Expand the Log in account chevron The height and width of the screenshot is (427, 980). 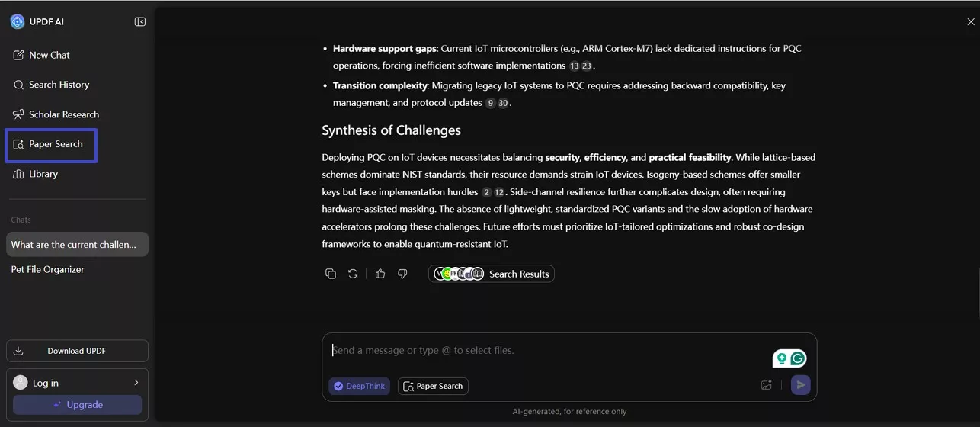136,383
